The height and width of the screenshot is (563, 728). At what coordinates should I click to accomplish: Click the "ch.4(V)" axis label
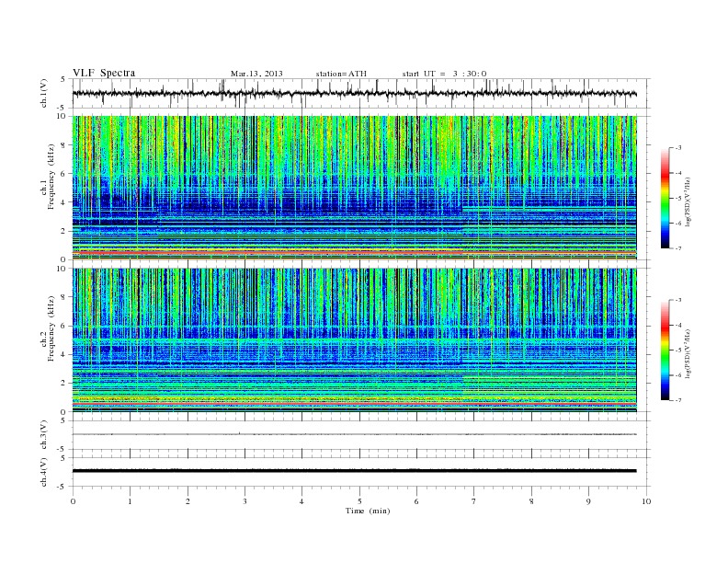[x=43, y=472]
